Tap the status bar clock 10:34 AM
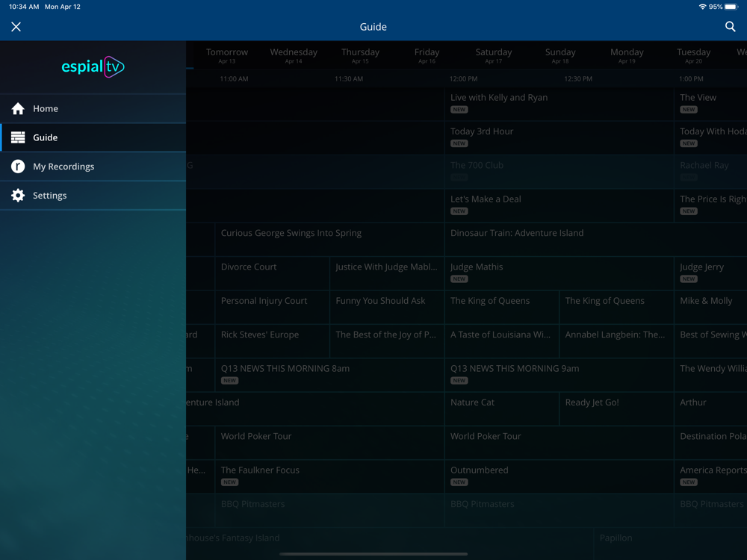The height and width of the screenshot is (560, 747). coord(24,7)
